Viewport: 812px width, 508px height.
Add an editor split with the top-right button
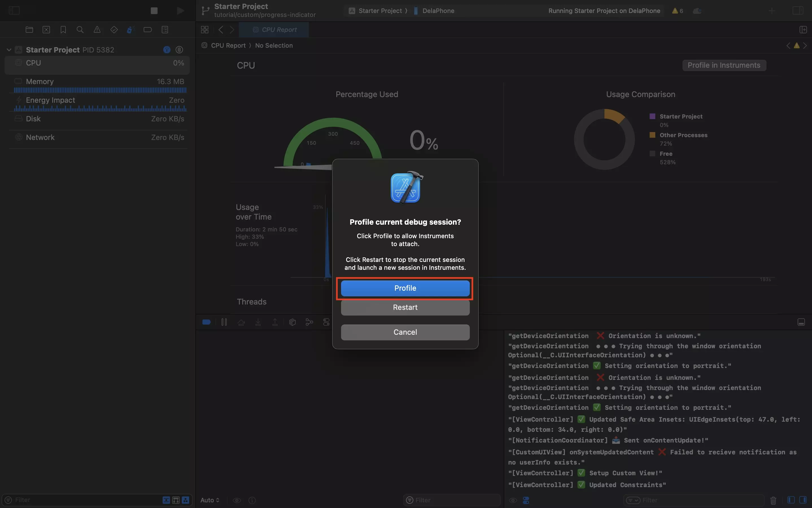tap(803, 30)
